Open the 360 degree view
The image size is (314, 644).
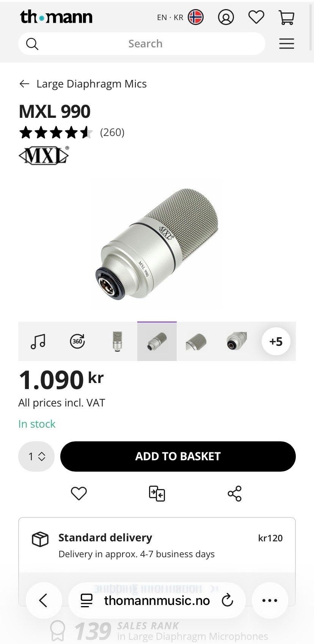click(77, 341)
